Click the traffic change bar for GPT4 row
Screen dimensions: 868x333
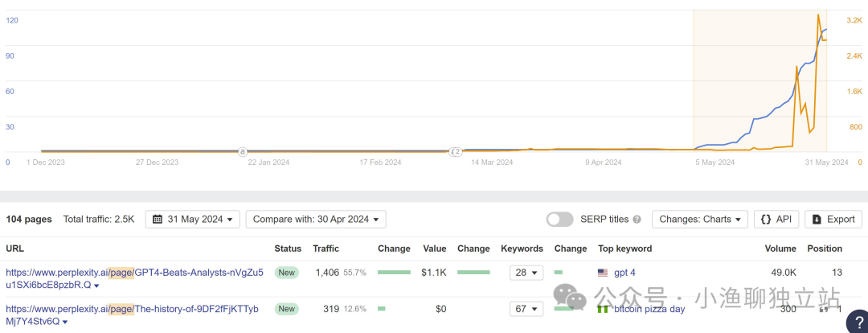click(x=394, y=273)
